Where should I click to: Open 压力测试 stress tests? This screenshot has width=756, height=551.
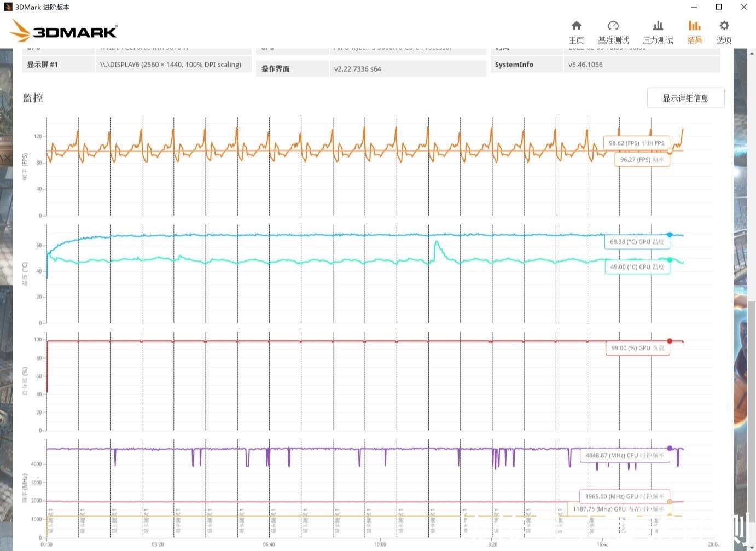(658, 32)
